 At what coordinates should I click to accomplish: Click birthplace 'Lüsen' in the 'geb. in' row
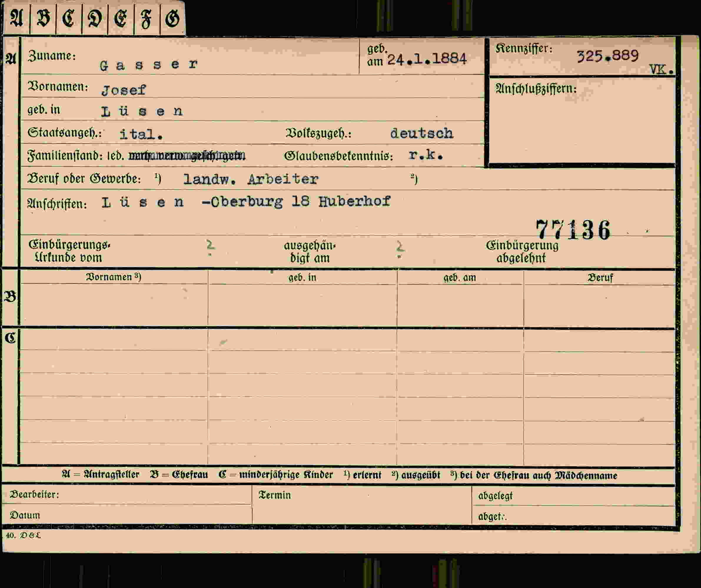click(x=142, y=111)
